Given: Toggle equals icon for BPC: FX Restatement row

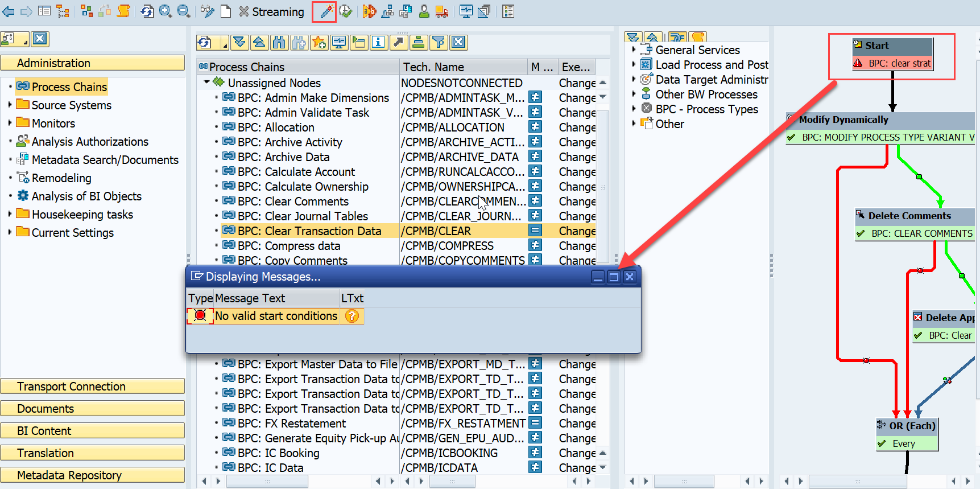Looking at the screenshot, I should coord(535,423).
